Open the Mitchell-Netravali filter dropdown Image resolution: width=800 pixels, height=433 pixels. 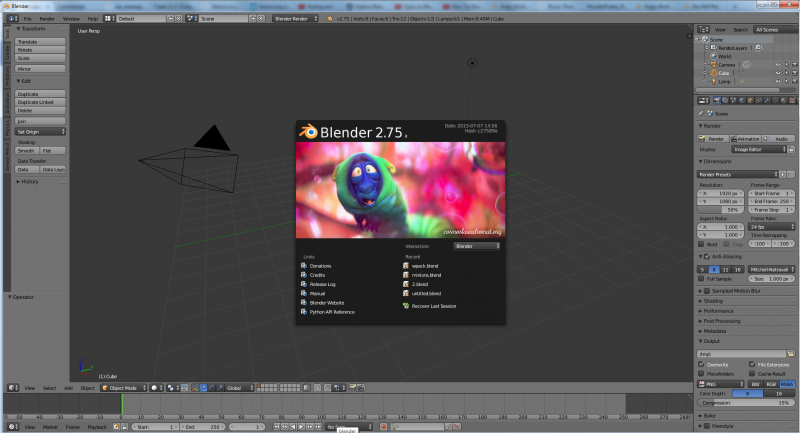(771, 269)
